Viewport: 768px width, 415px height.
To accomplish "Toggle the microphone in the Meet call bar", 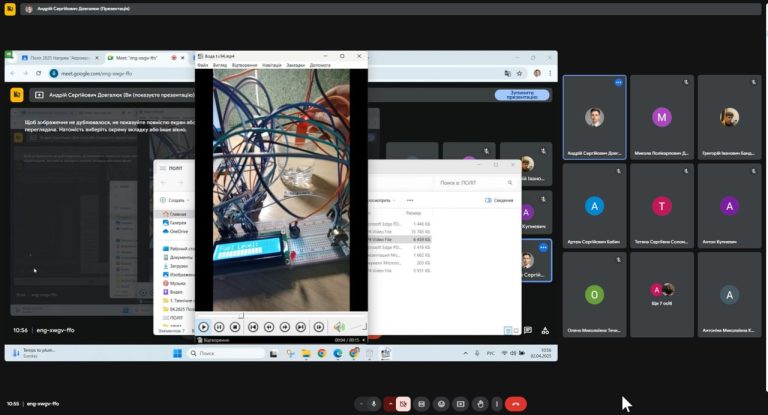I will click(x=374, y=404).
